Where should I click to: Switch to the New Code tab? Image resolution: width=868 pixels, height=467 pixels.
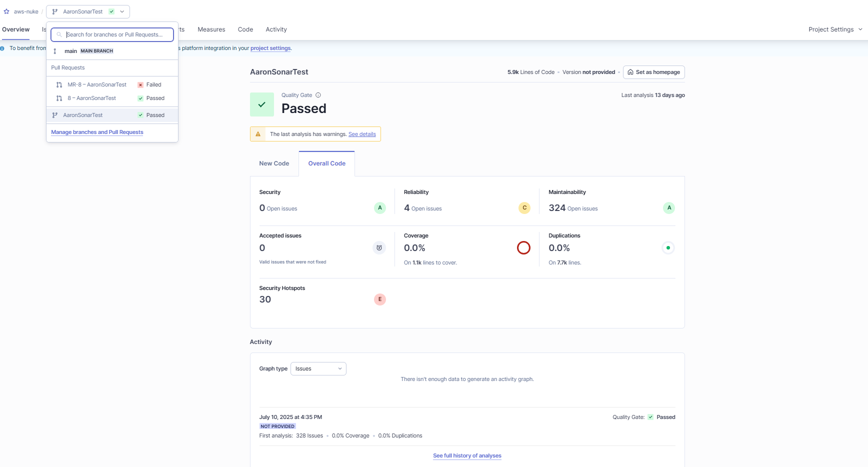[x=274, y=163]
